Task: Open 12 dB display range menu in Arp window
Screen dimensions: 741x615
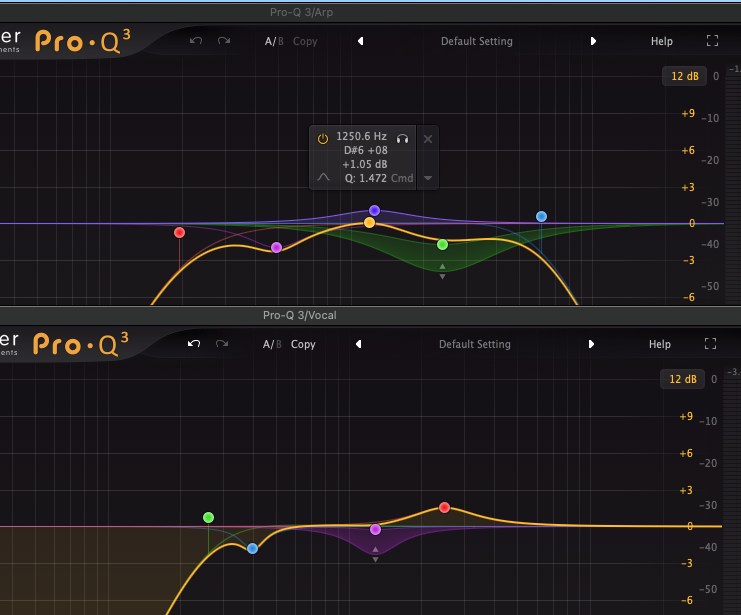Action: [x=685, y=76]
